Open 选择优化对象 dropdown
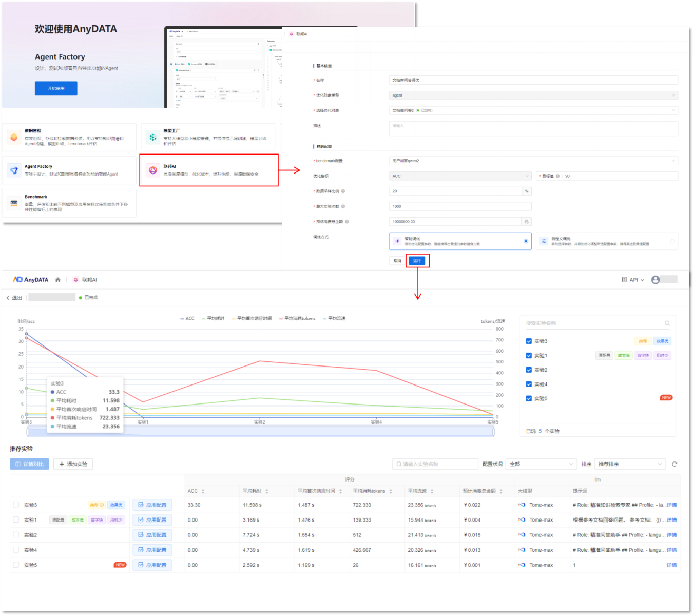This screenshot has width=694, height=616. pos(533,110)
